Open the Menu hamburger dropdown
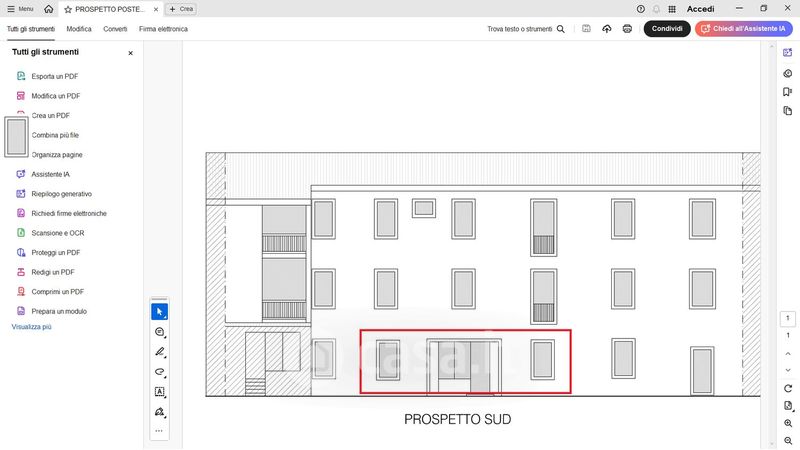This screenshot has width=800, height=450. (x=19, y=8)
